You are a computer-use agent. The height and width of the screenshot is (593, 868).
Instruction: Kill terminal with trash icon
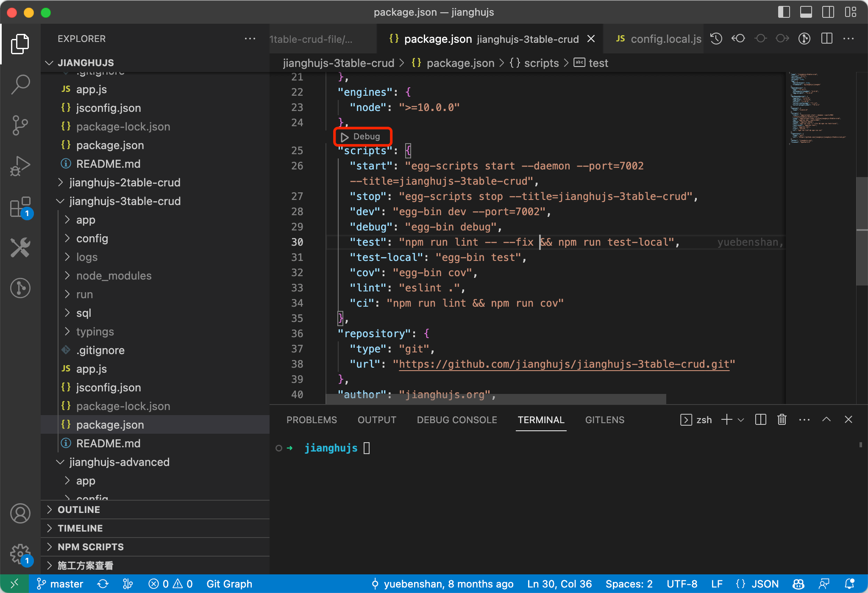coord(782,420)
